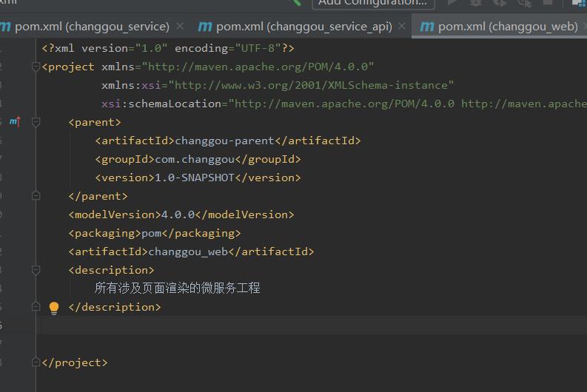Screen dimensions: 587x392
Task: Click the Chinese description text line
Action: tap(178, 288)
